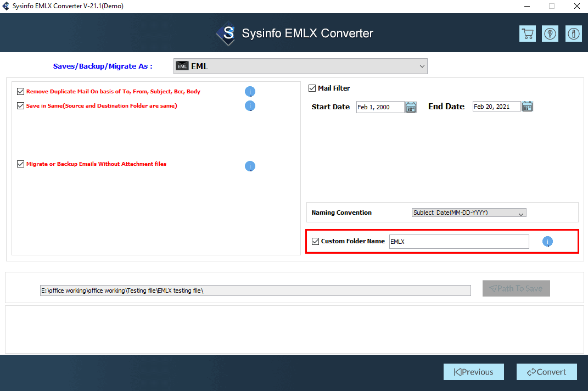The width and height of the screenshot is (588, 391).
Task: Open the Start Date calendar picker
Action: (411, 107)
